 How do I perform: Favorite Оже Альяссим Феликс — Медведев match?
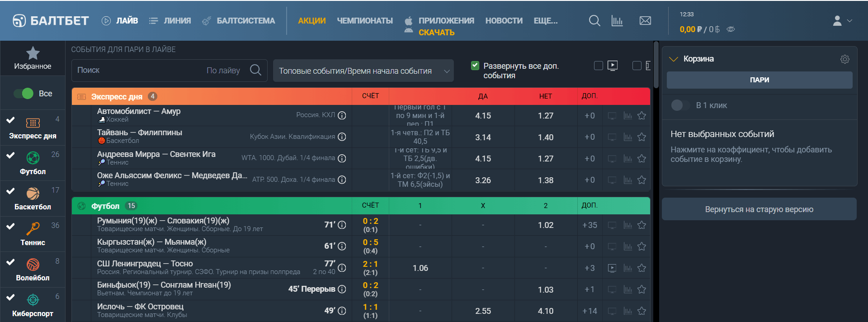pyautogui.click(x=642, y=180)
